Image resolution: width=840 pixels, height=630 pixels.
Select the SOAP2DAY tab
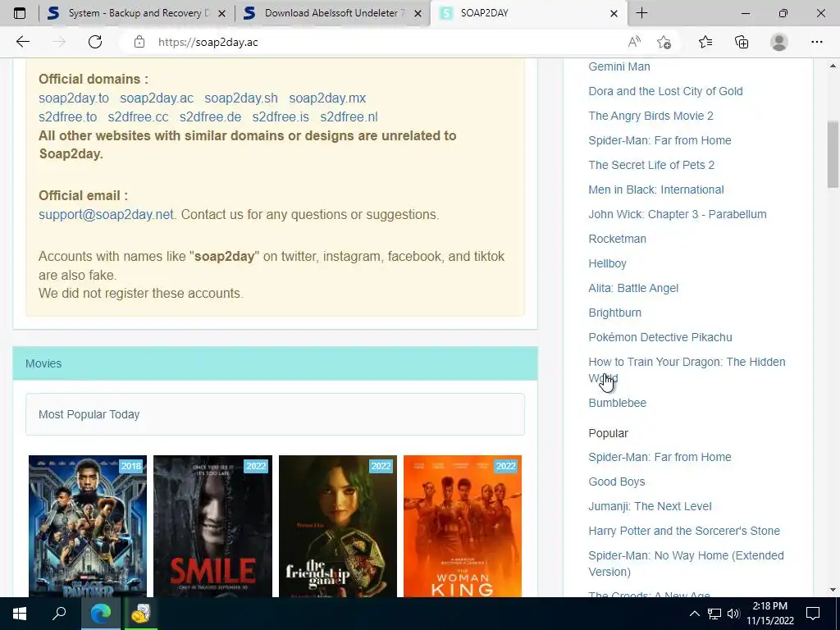click(x=527, y=13)
